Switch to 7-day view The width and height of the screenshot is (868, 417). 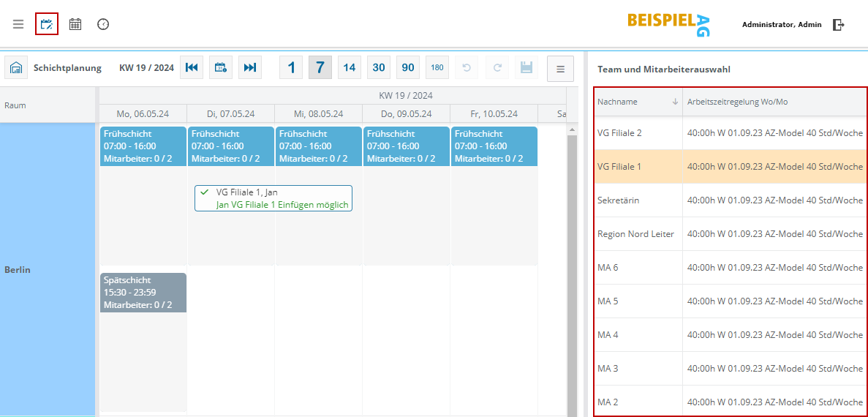click(320, 67)
